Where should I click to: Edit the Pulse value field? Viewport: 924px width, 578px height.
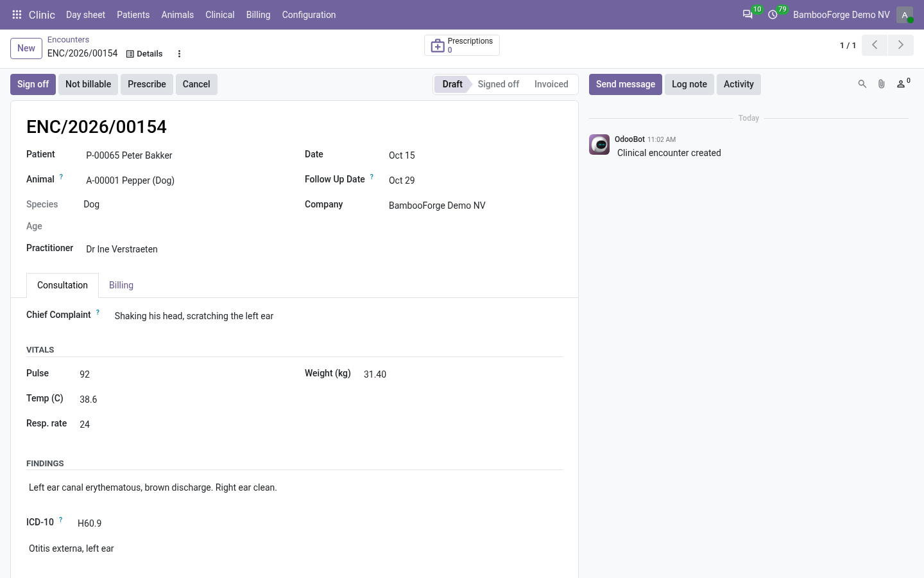point(180,374)
